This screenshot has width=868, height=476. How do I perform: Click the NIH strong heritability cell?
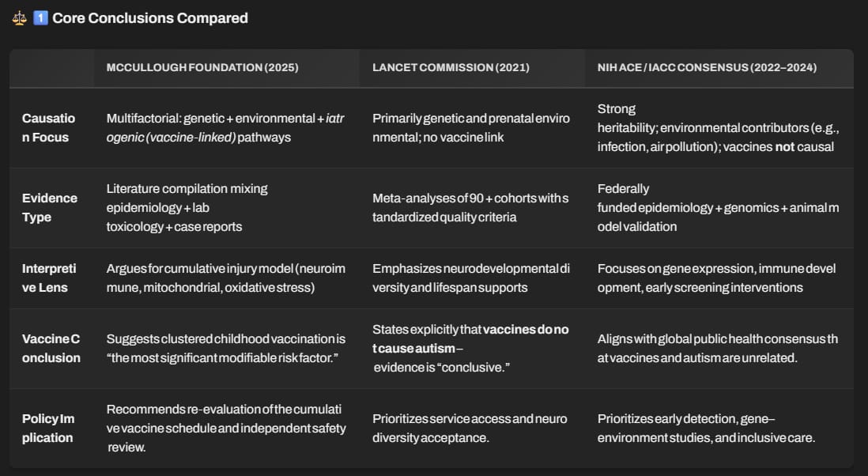[718, 128]
